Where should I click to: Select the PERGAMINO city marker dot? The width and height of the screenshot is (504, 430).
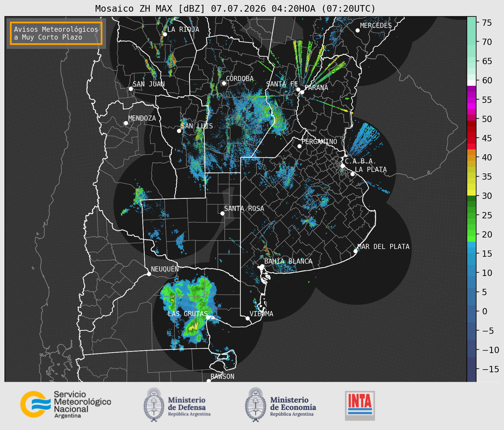pyautogui.click(x=299, y=146)
